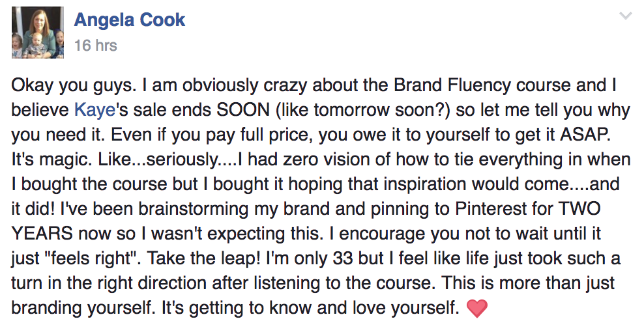The width and height of the screenshot is (644, 332).
Task: Click the red heart emoji
Action: (477, 308)
